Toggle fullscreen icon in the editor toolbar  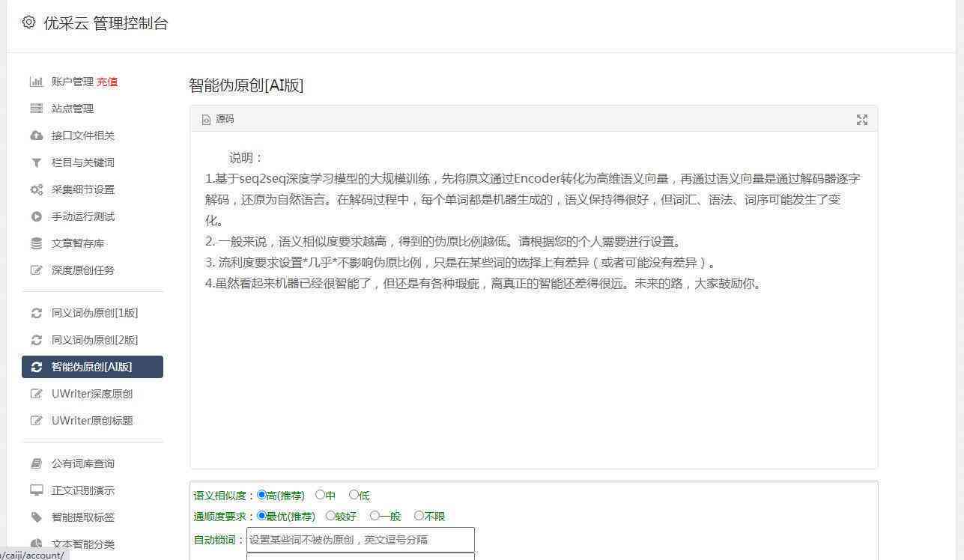tap(862, 120)
